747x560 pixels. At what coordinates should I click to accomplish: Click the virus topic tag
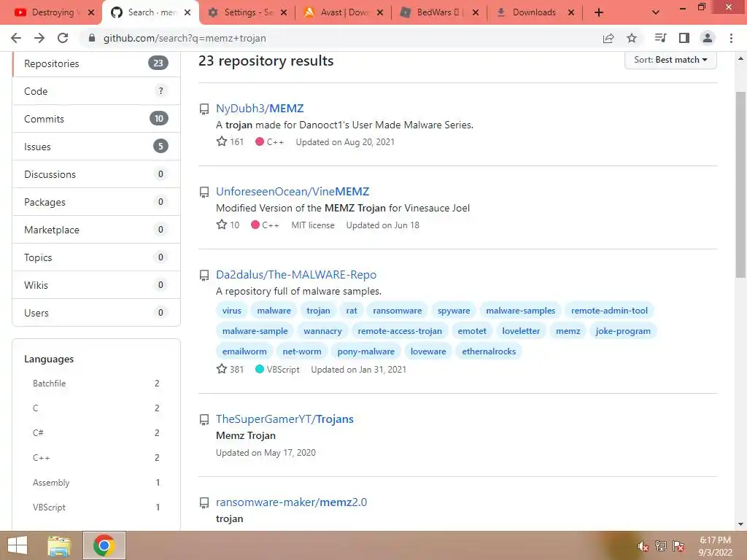pyautogui.click(x=231, y=311)
